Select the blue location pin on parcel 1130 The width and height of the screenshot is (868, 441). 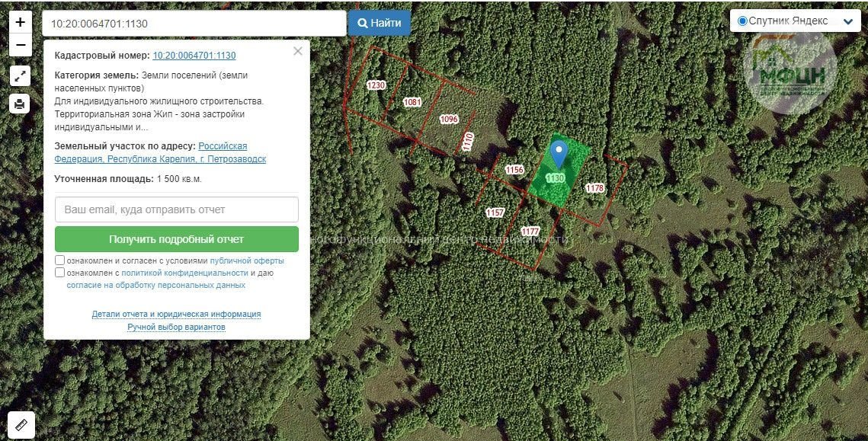click(559, 154)
